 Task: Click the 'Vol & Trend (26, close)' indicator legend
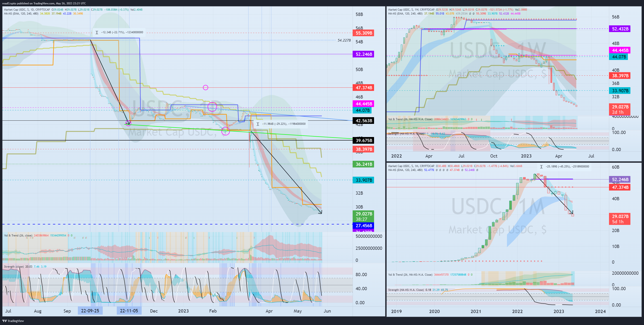(x=18, y=235)
